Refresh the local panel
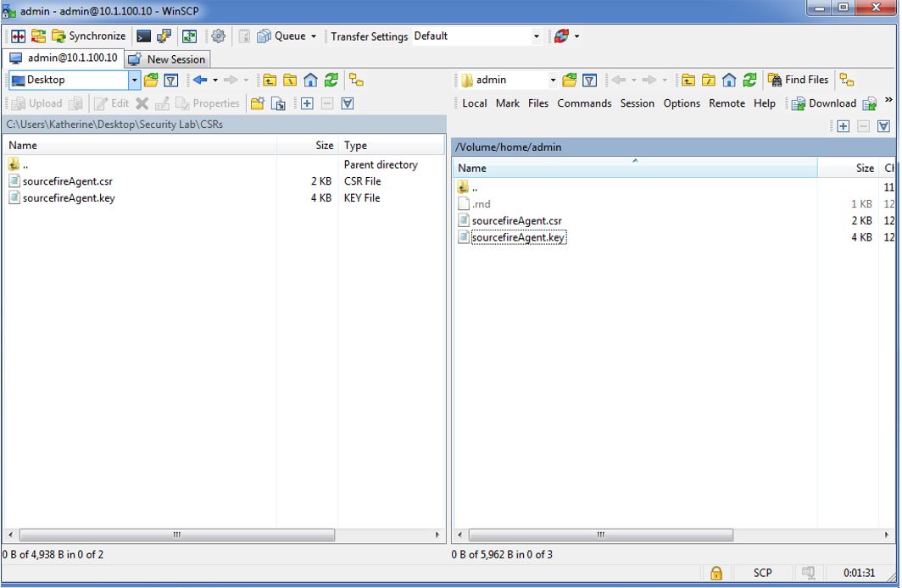The width and height of the screenshot is (902, 588). (x=331, y=80)
